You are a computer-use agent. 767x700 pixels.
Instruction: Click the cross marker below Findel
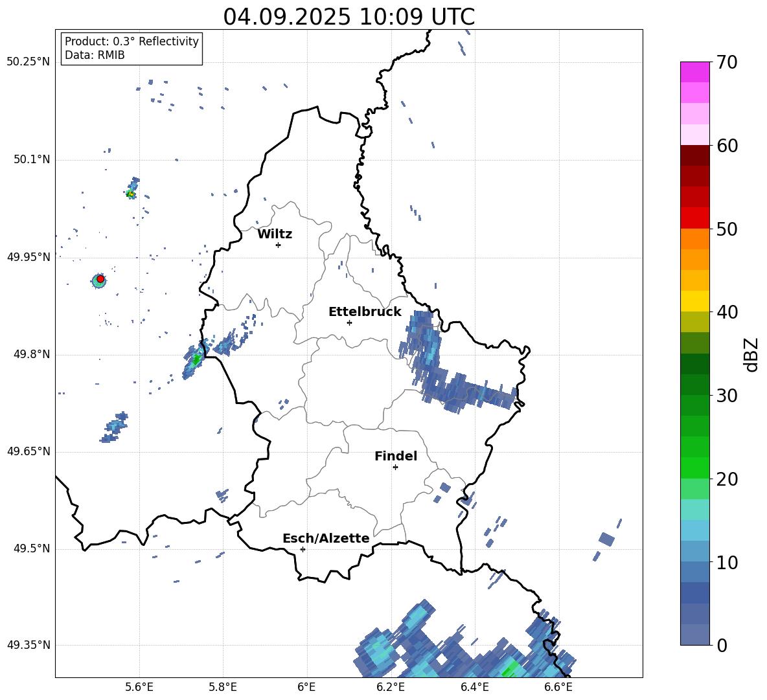395,468
